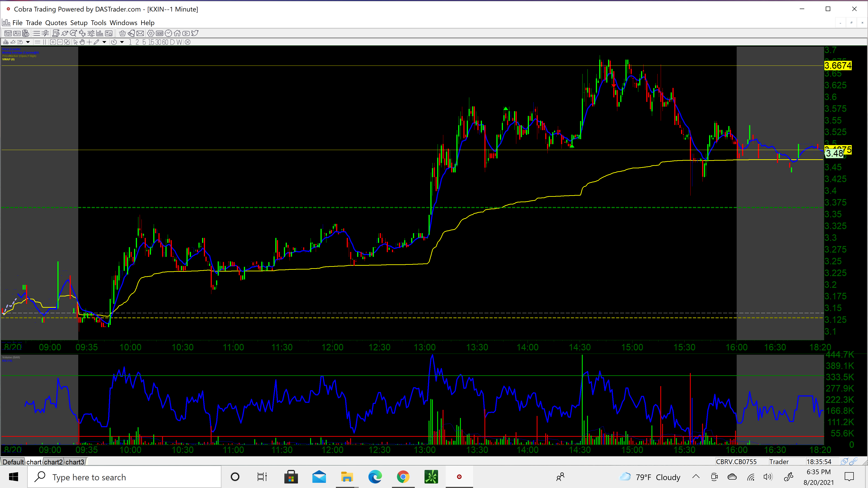Open the home icon in toolbar

(x=177, y=33)
